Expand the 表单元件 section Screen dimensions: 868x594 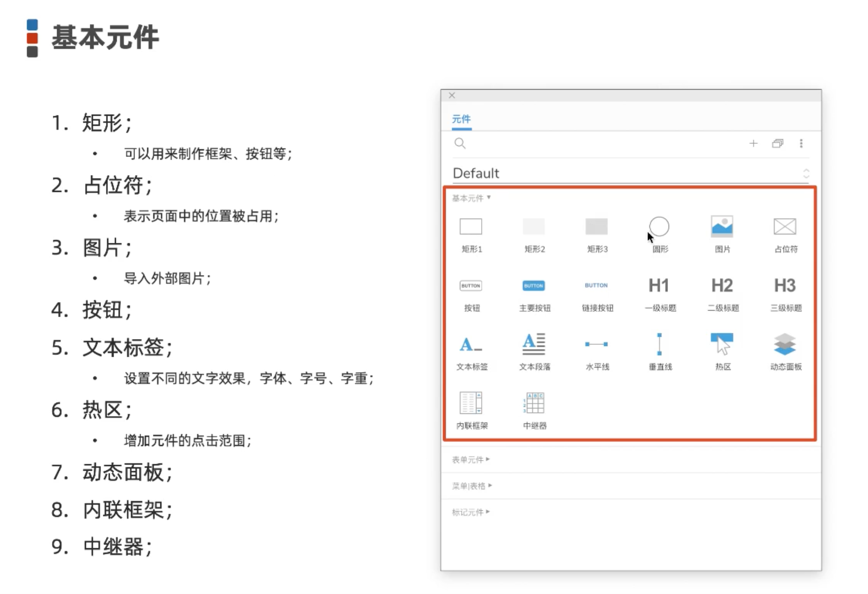[x=470, y=460]
